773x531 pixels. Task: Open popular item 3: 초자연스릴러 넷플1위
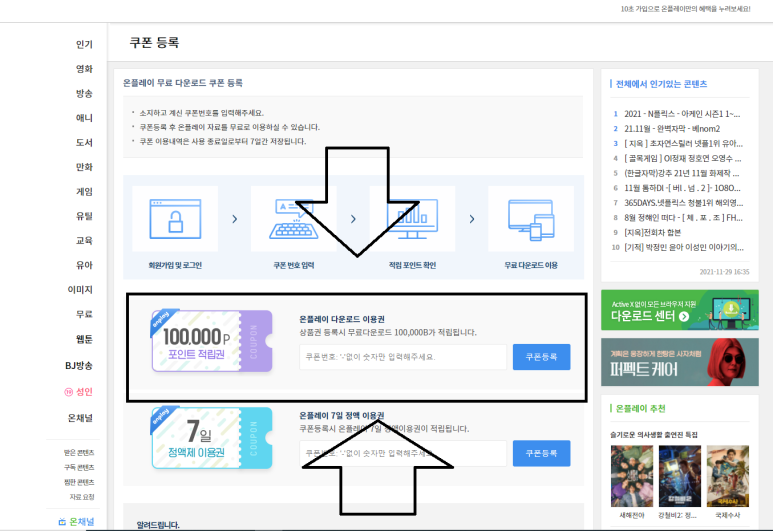pyautogui.click(x=683, y=143)
